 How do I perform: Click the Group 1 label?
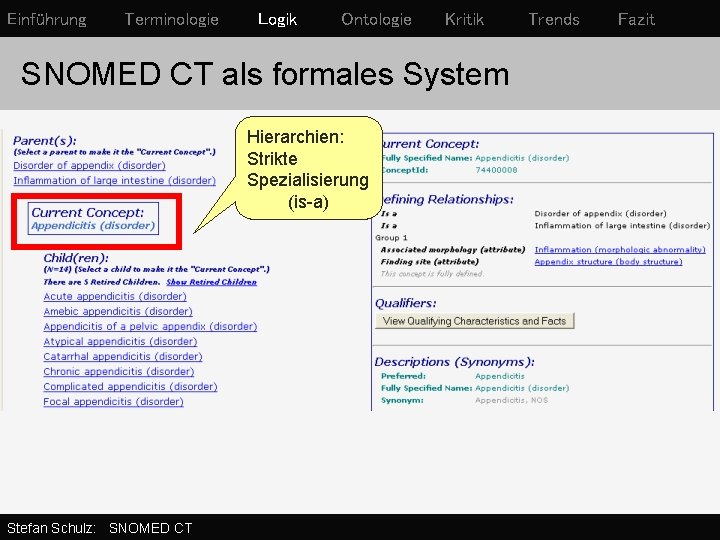pos(391,238)
